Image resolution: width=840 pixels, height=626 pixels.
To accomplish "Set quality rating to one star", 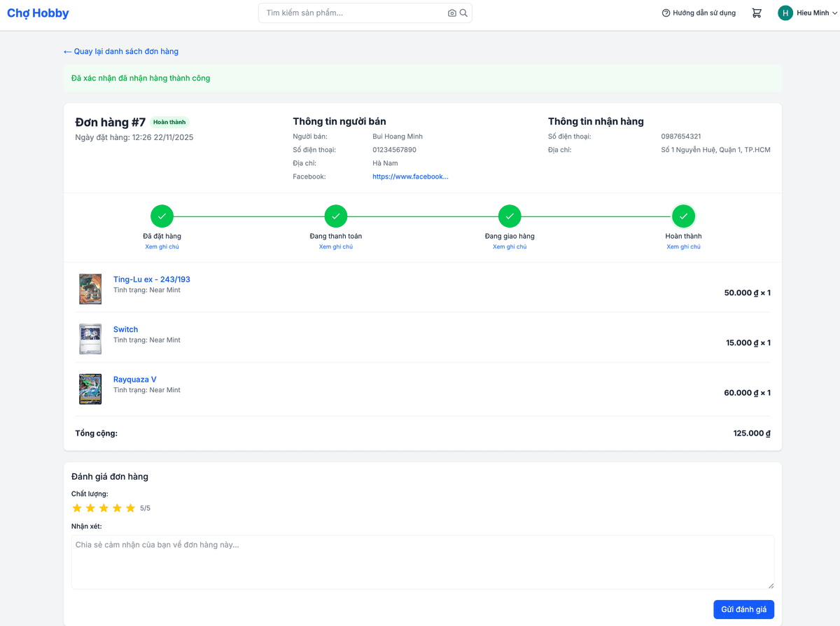I will pos(77,508).
